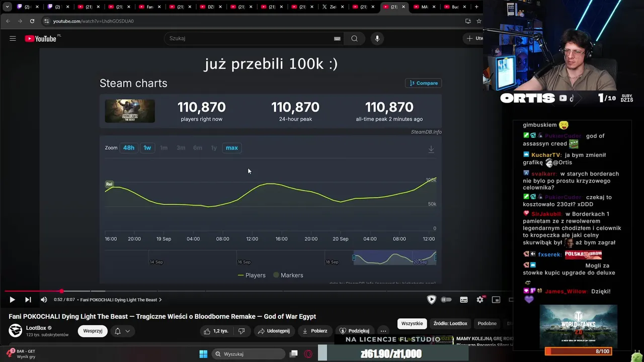This screenshot has width=644, height=362.
Task: Select the Podobne filter chip
Action: [x=487, y=323]
